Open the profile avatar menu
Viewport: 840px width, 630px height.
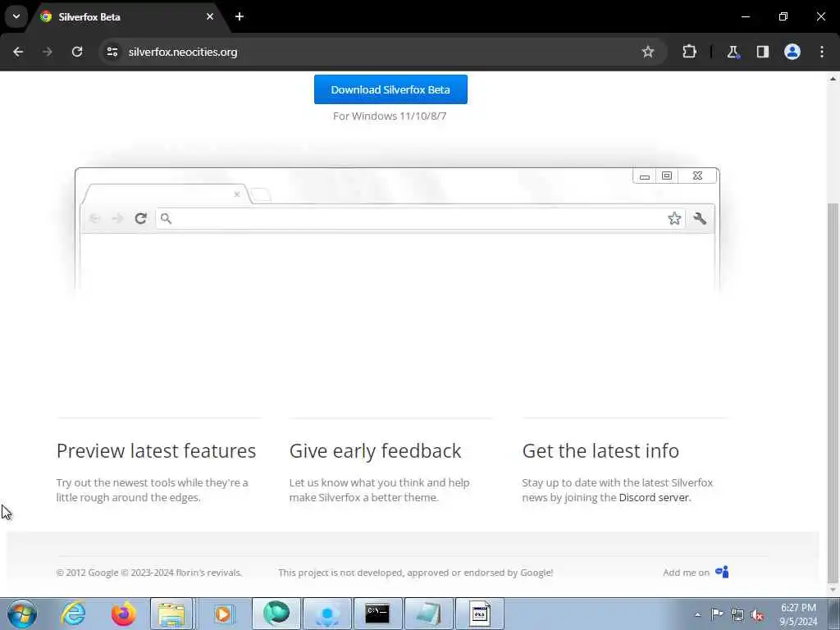(792, 52)
